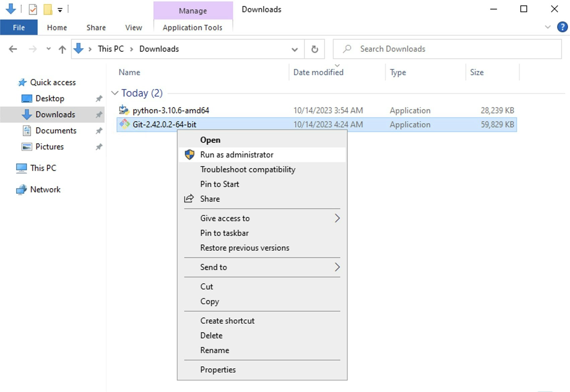Image resolution: width=570 pixels, height=392 pixels.
Task: Click the Properties checkmark icon in quick access toolbar
Action: click(x=33, y=9)
